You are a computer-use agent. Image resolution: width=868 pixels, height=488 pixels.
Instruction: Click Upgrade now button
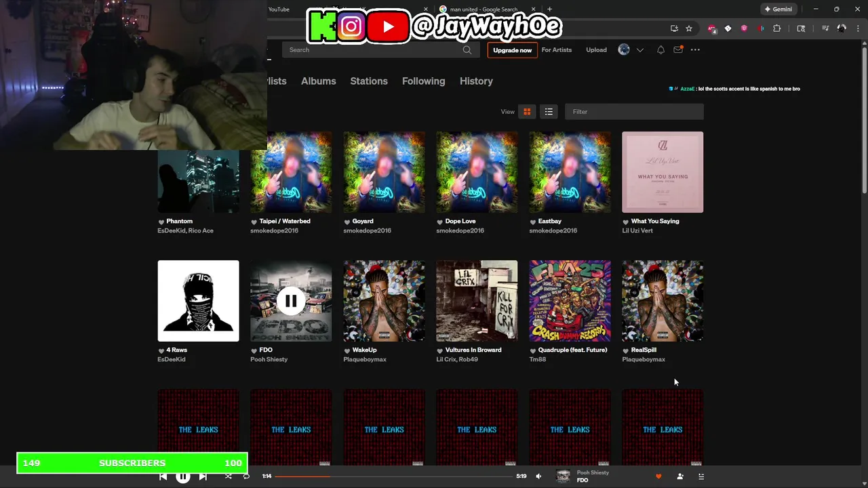tap(512, 50)
